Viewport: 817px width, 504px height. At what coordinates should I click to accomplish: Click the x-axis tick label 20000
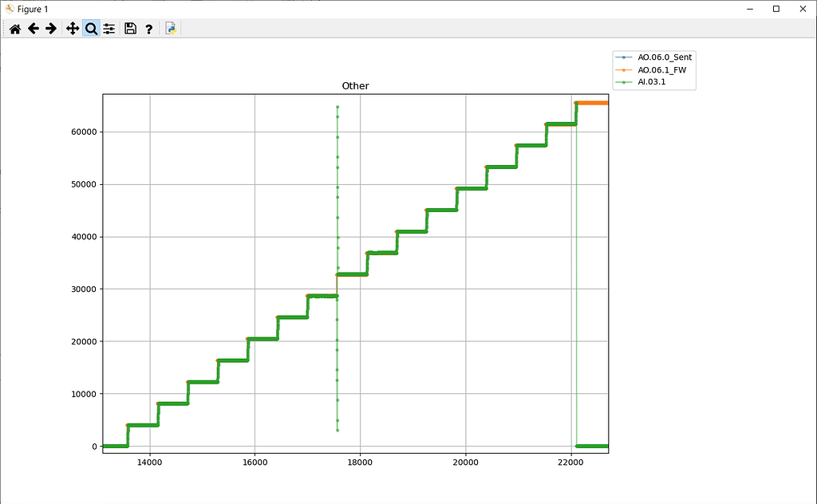pyautogui.click(x=465, y=463)
